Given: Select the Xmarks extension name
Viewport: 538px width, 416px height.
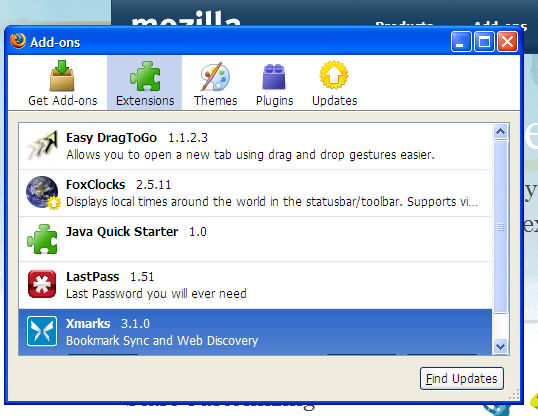Looking at the screenshot, I should coord(88,324).
